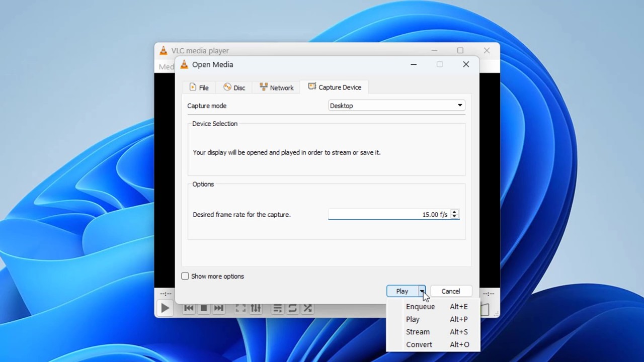Switch to the Disc tab
The image size is (644, 362).
pyautogui.click(x=234, y=87)
